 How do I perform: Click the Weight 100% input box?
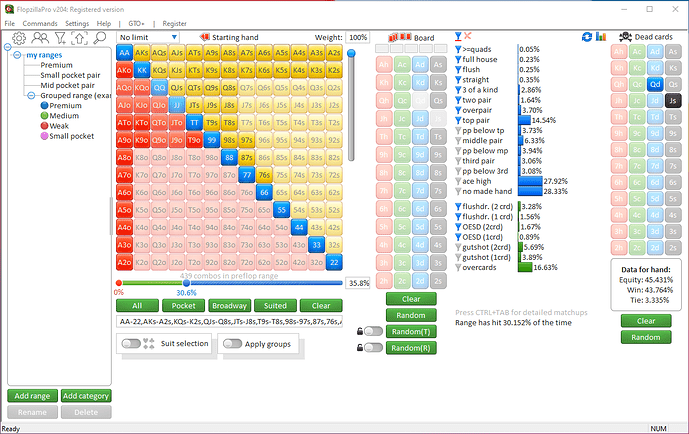358,37
